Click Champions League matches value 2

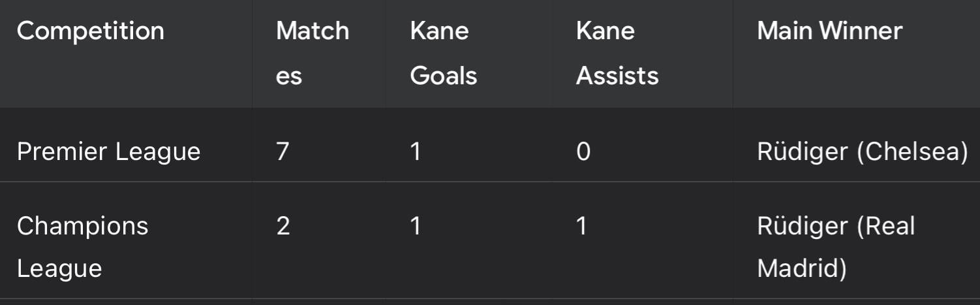click(283, 226)
